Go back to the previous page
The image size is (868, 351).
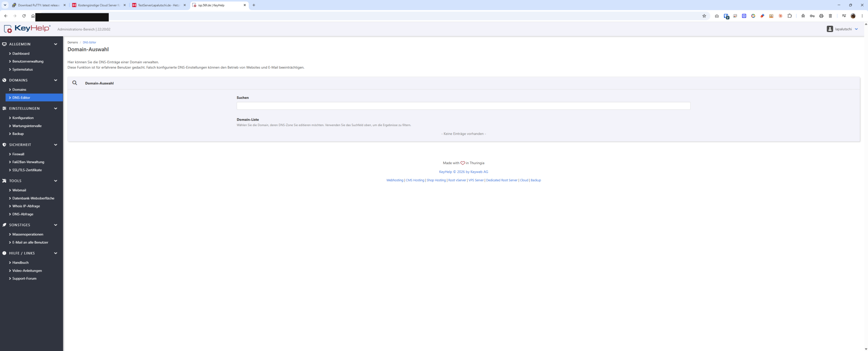point(6,16)
